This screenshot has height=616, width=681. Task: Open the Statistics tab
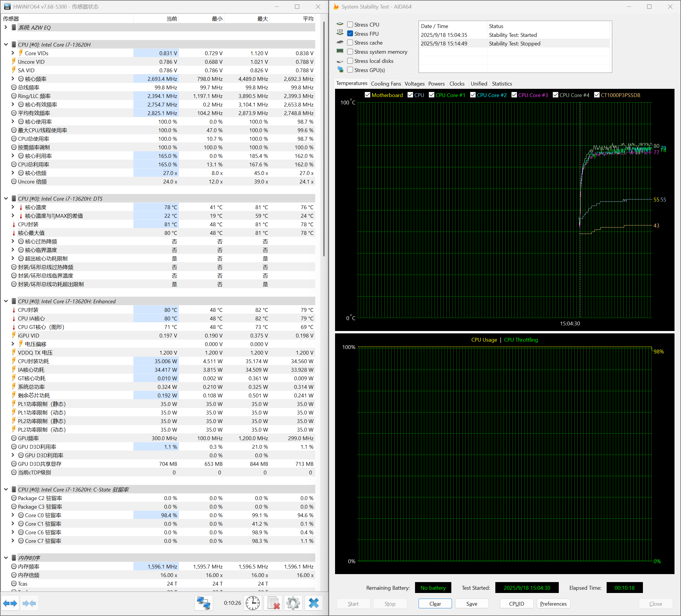click(x=502, y=84)
